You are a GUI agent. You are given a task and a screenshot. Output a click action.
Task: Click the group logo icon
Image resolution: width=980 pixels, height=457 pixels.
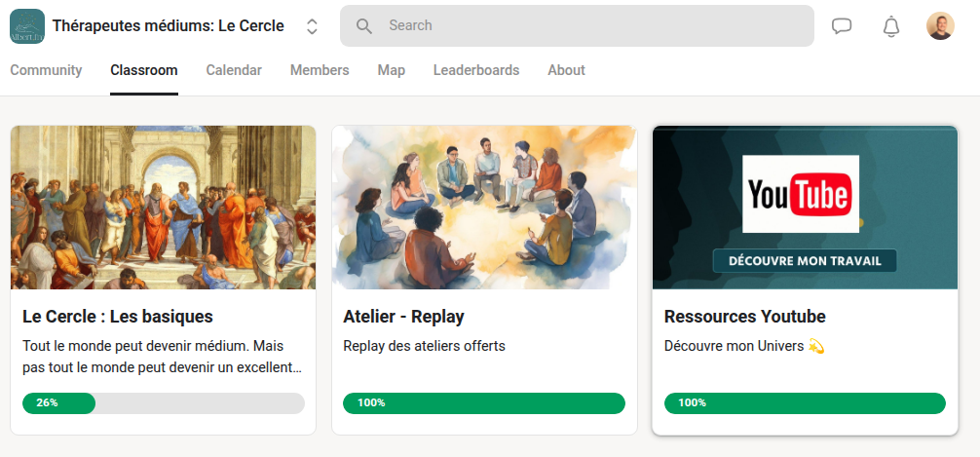tap(26, 26)
